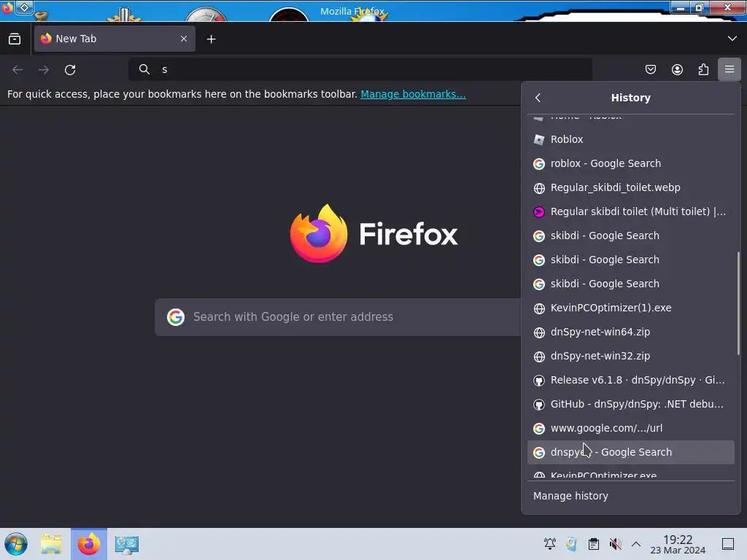Close the New Tab tab

tap(183, 39)
